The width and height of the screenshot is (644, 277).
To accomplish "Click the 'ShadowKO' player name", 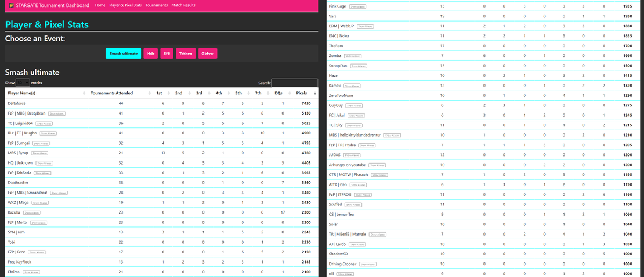I will coord(338,253).
